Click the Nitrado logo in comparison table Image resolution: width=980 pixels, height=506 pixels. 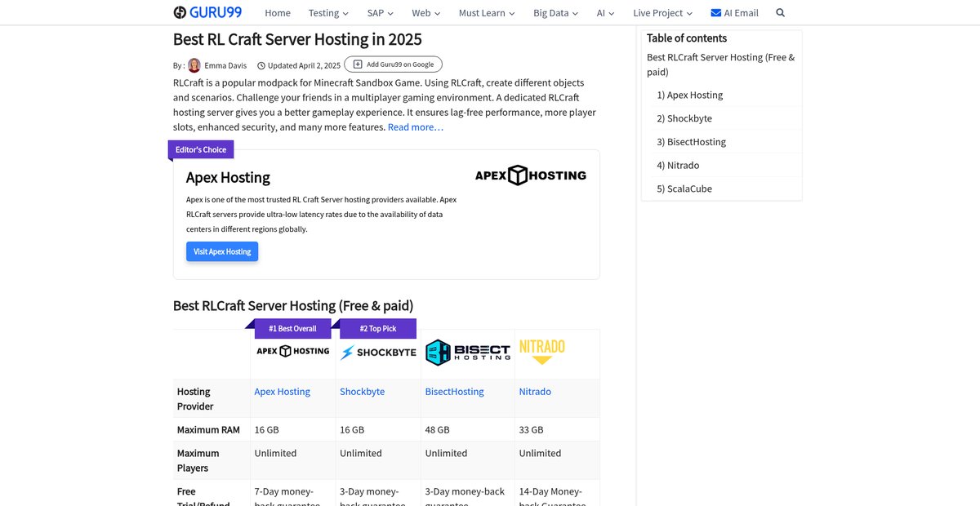pyautogui.click(x=542, y=352)
